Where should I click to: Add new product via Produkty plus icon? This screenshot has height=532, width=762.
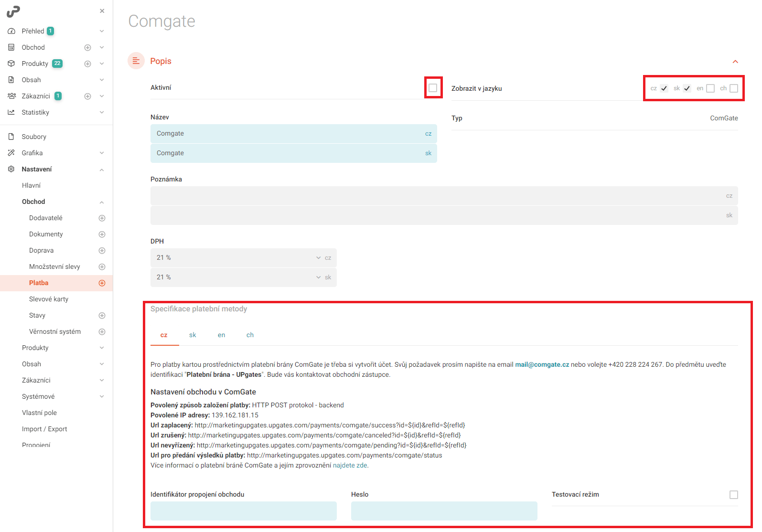coord(87,64)
